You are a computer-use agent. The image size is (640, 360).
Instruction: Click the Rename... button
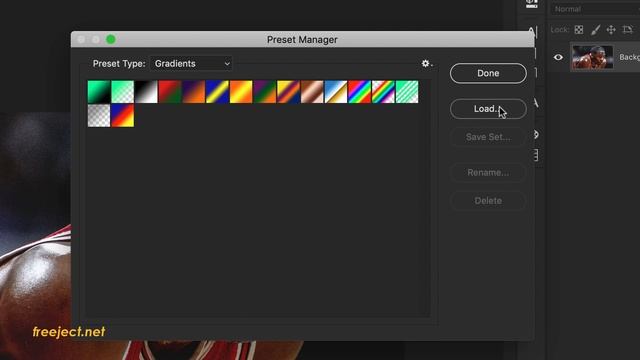pos(488,173)
